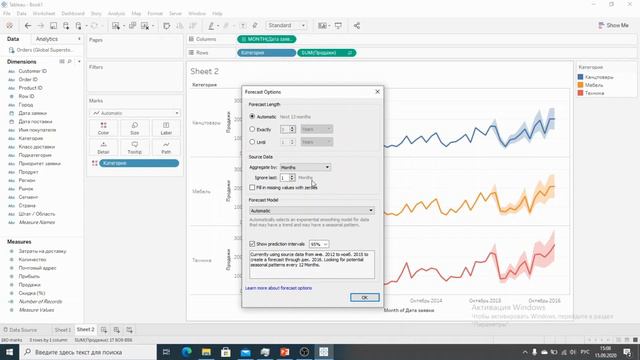
Task: Select Until forecast length radio button
Action: click(x=252, y=142)
